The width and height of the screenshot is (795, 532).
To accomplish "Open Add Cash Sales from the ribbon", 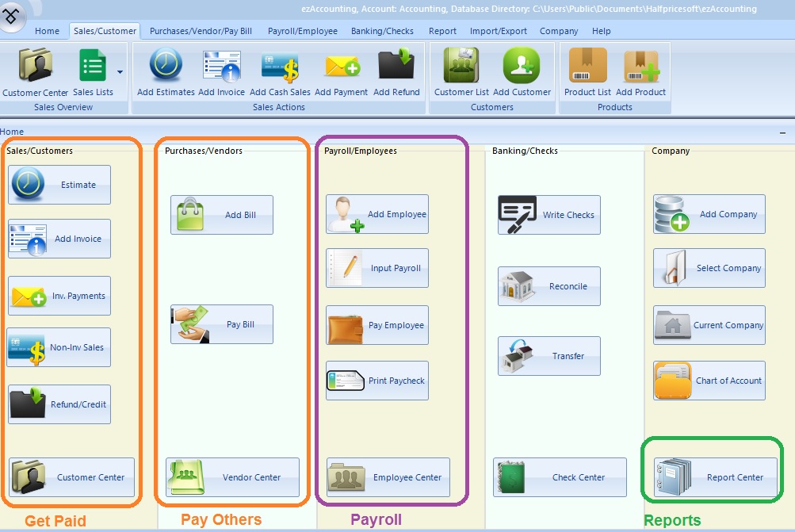I will click(280, 67).
